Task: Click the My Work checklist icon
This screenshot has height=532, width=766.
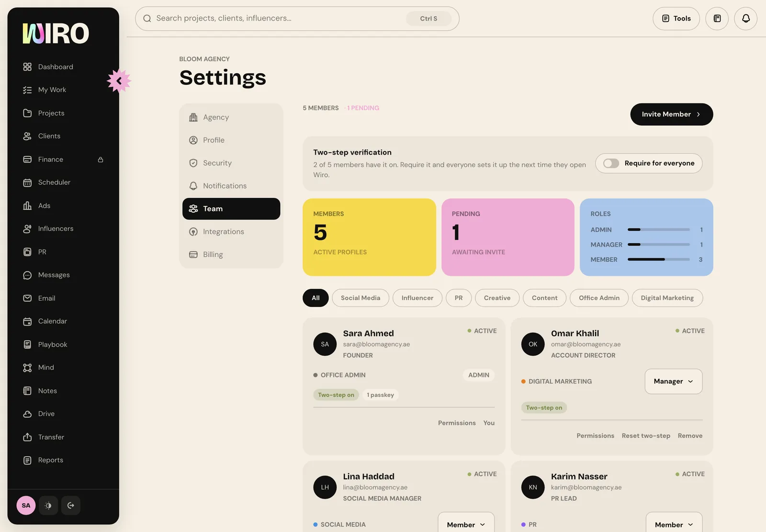Action: click(x=27, y=90)
